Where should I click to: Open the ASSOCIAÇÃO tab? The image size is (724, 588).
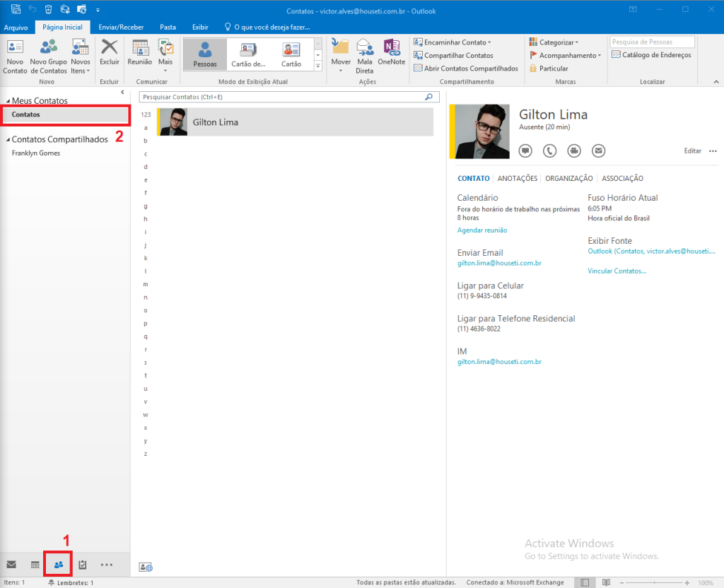point(622,179)
